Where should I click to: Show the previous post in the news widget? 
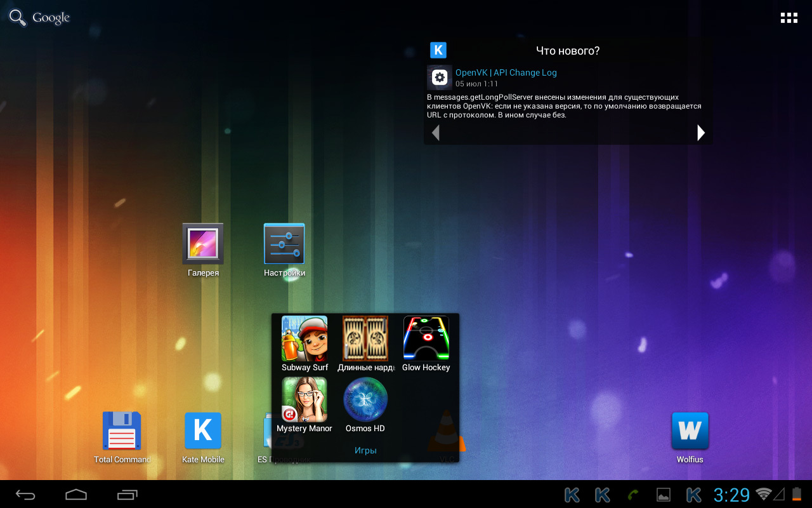click(435, 132)
